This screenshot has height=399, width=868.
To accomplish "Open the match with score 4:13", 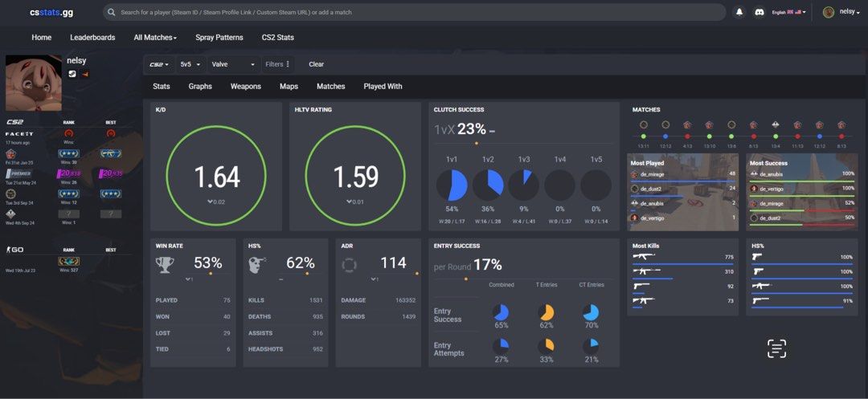I will click(687, 136).
